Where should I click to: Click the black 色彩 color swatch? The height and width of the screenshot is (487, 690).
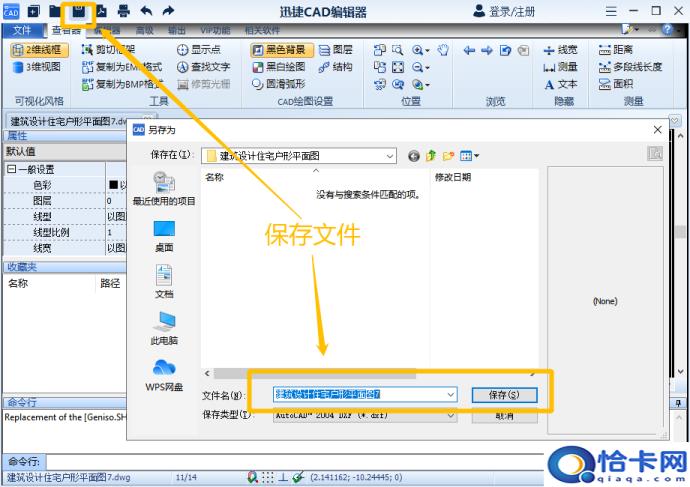coord(113,185)
